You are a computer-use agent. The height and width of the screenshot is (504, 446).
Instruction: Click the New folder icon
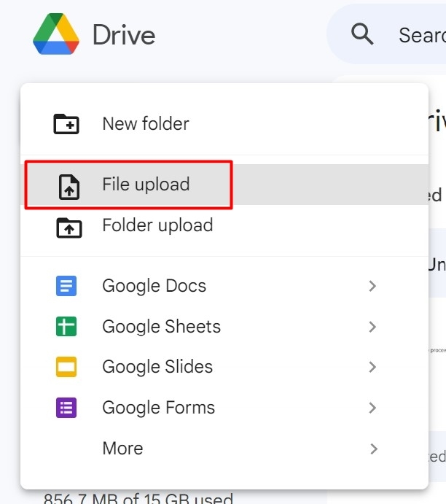pyautogui.click(x=66, y=124)
